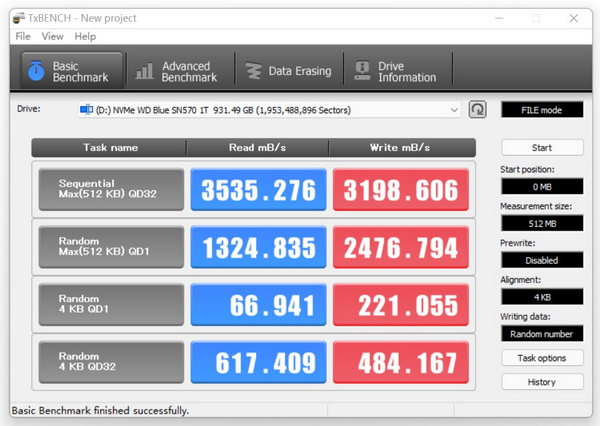Click the 617.409 read result
The height and width of the screenshot is (426, 600).
[258, 362]
